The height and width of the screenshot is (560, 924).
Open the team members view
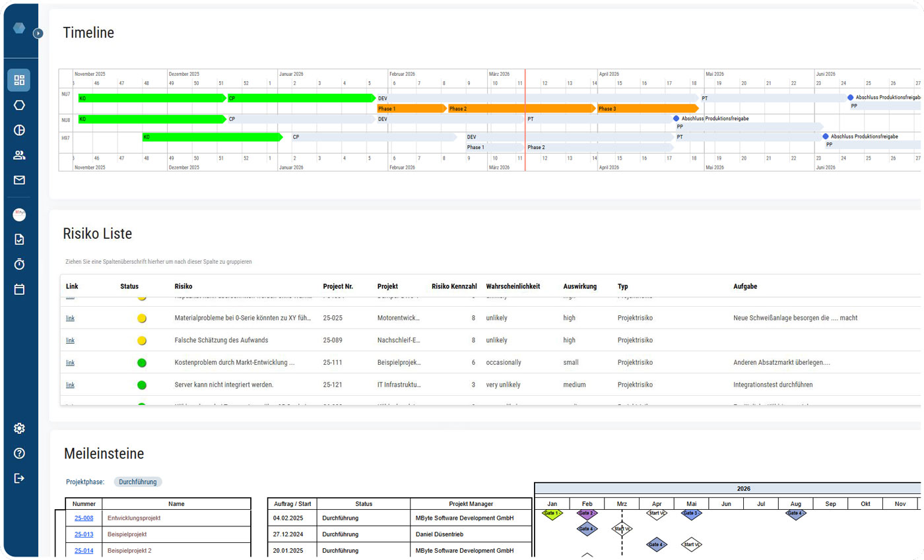pyautogui.click(x=20, y=156)
